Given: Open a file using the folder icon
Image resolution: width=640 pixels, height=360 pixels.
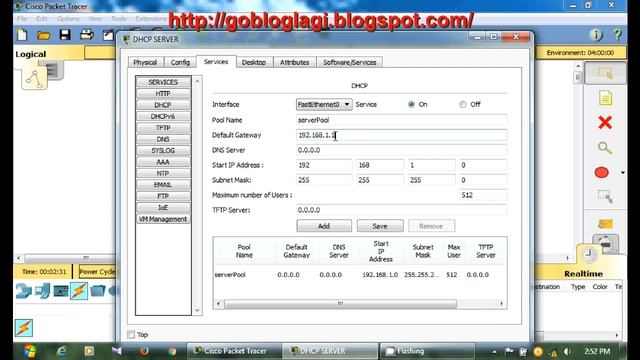Looking at the screenshot, I should (44, 36).
